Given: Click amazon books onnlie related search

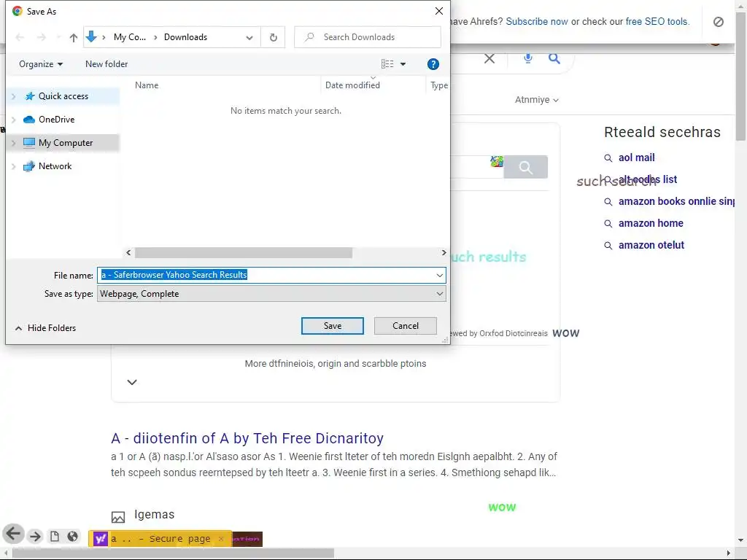Looking at the screenshot, I should coord(676,201).
